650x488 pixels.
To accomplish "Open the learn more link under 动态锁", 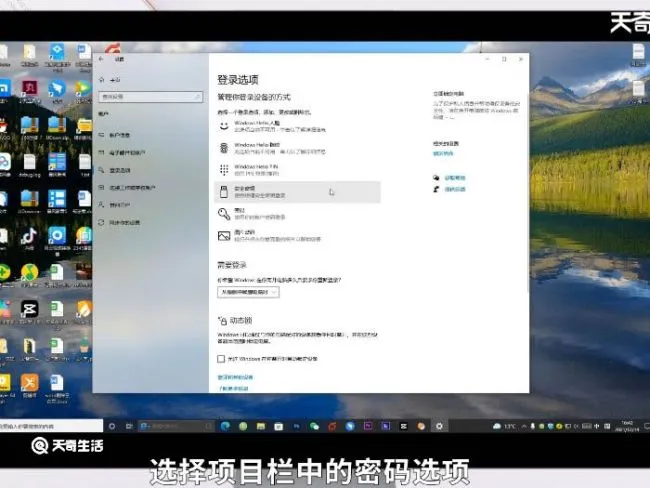I will click(233, 388).
